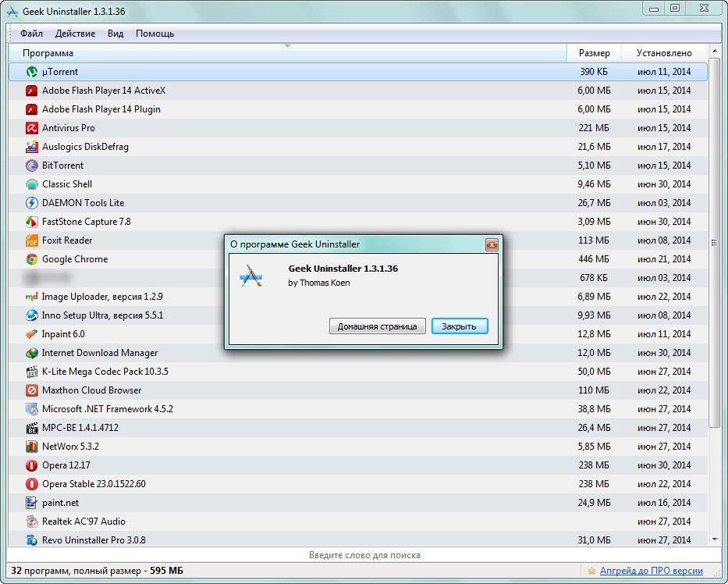The image size is (728, 584).
Task: Click the Maxthon Cloud Browser icon
Action: point(31,390)
